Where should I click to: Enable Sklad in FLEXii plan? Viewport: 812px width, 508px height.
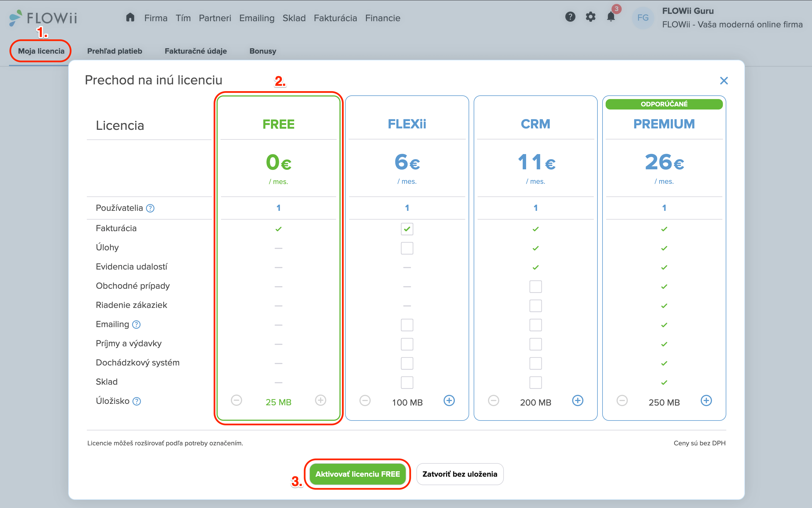[407, 382]
